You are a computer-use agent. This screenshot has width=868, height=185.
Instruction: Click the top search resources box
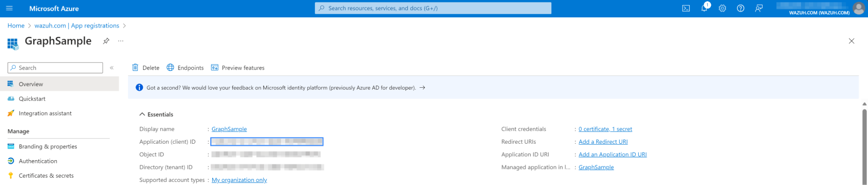point(433,8)
